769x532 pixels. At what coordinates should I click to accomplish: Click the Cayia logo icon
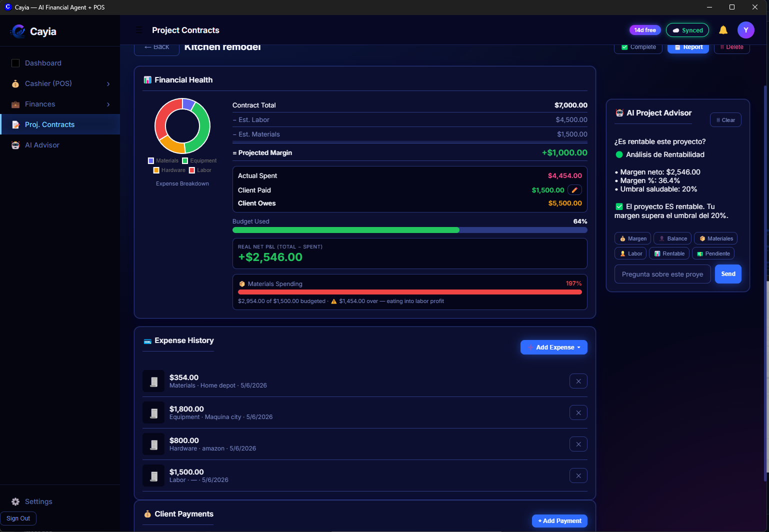coord(18,31)
